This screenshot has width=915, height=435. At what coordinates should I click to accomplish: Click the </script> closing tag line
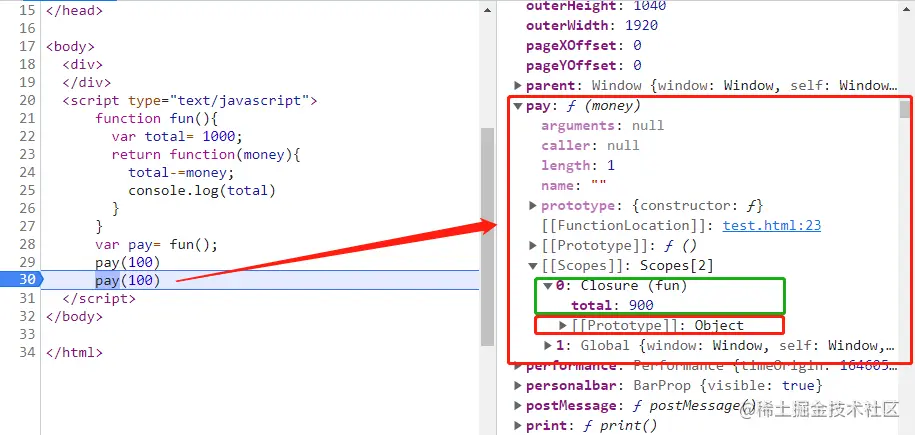click(99, 298)
